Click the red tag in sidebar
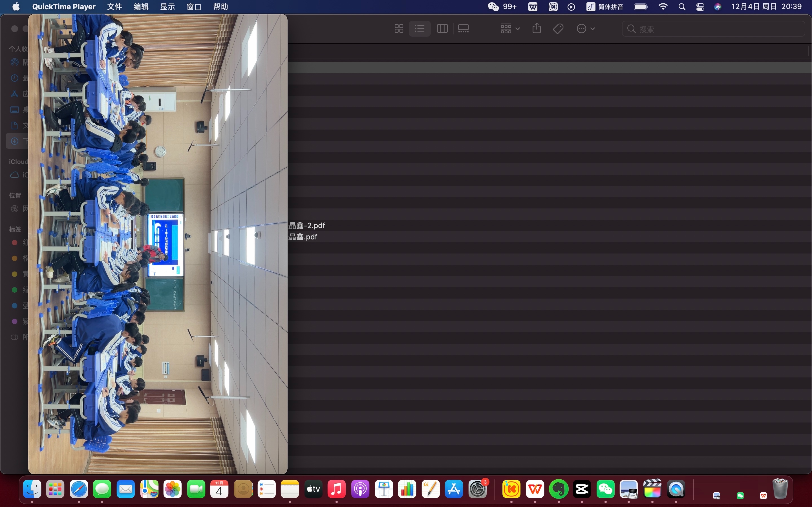 (15, 243)
